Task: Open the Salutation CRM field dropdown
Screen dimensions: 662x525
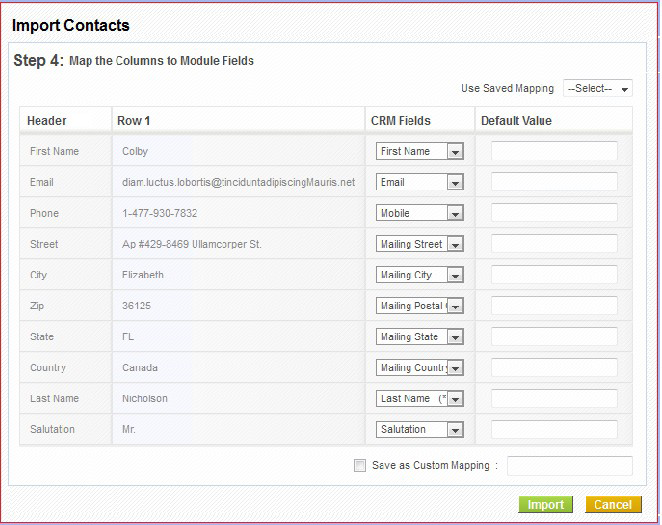Action: click(420, 430)
